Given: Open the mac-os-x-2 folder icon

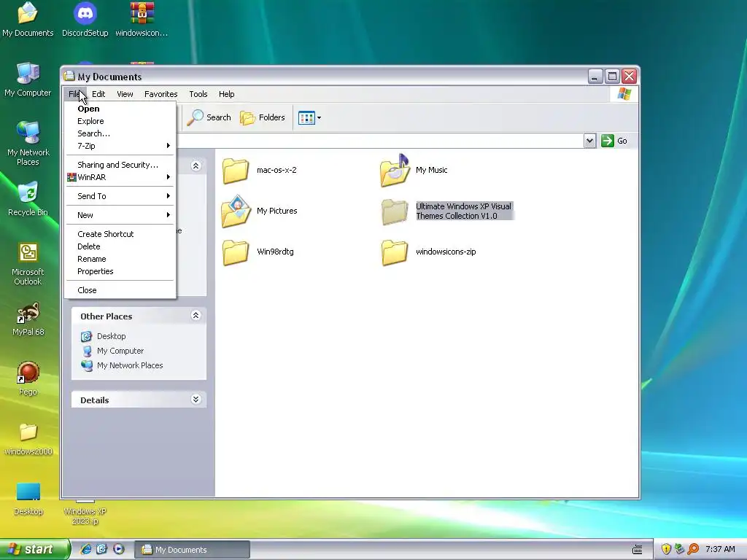Looking at the screenshot, I should click(236, 171).
